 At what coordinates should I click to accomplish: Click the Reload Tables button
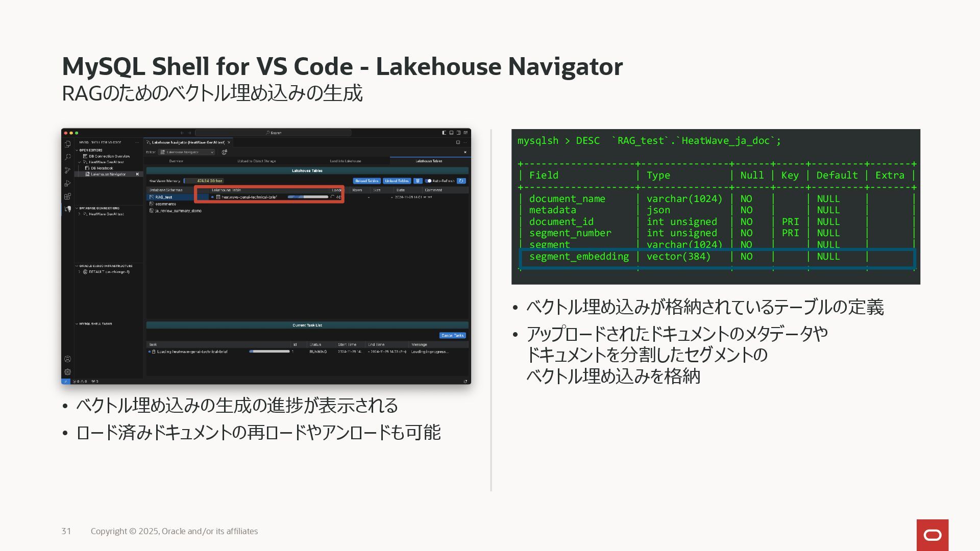pyautogui.click(x=366, y=181)
